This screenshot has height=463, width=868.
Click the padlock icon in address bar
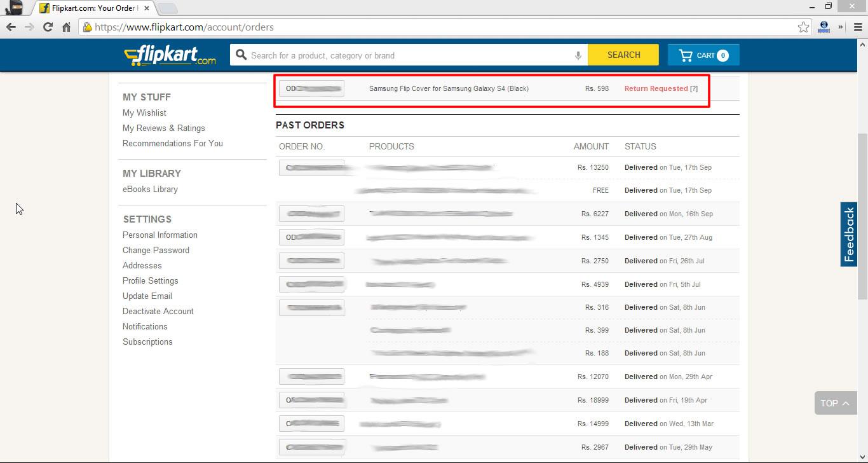click(x=88, y=27)
